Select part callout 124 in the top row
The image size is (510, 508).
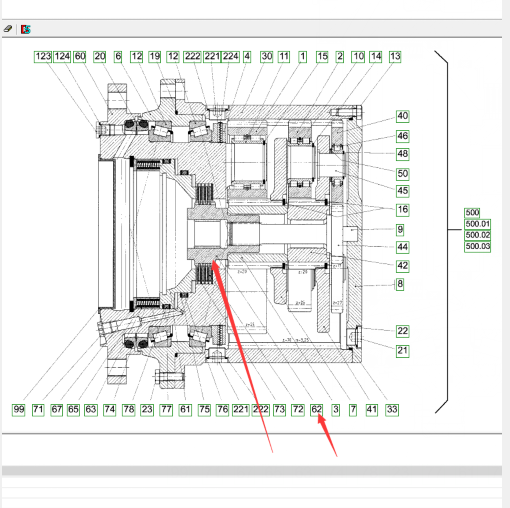pyautogui.click(x=62, y=57)
